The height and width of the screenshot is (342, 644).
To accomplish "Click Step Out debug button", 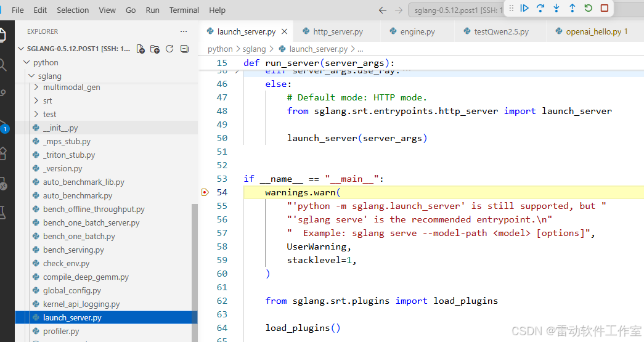I will (x=572, y=8).
